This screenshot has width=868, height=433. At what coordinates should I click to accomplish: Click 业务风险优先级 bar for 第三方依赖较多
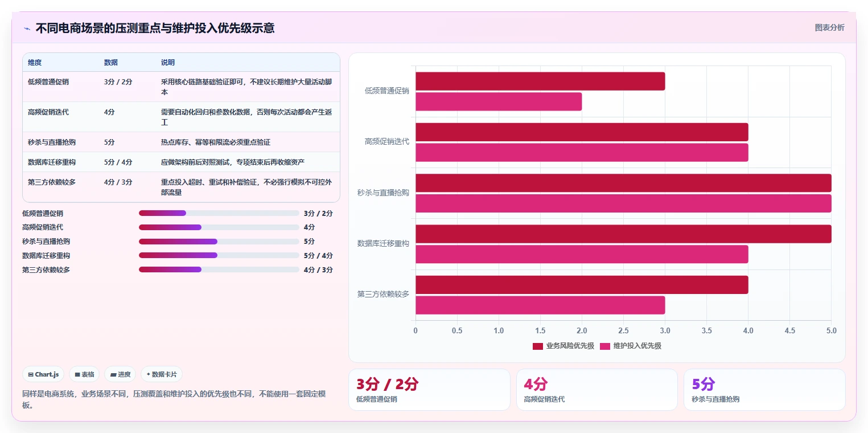click(582, 285)
